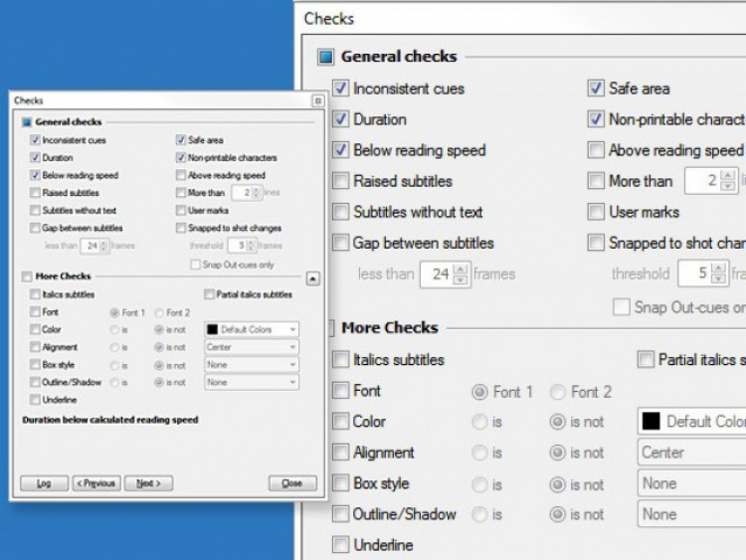Enable Gap between subtitles in the enlarged panel

pos(340,243)
